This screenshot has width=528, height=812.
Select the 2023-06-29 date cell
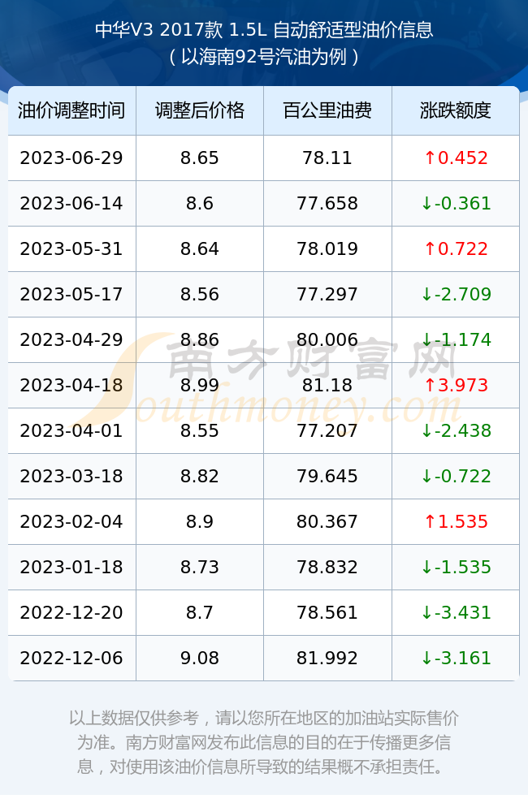pyautogui.click(x=71, y=158)
